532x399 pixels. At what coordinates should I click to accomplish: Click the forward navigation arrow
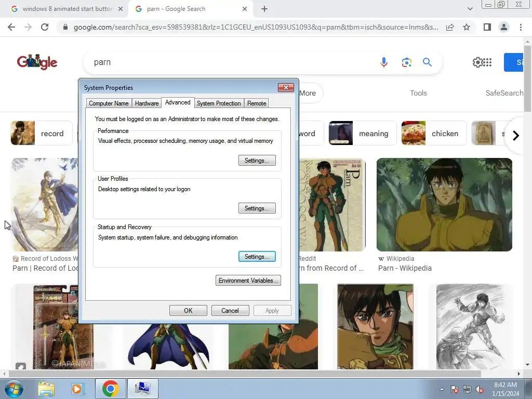(28, 27)
